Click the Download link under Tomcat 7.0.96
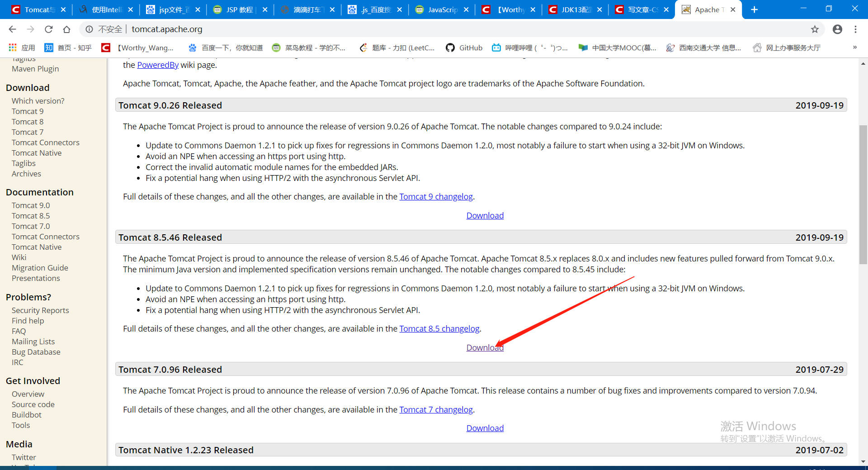Screen dimensions: 868x470 tap(485, 428)
